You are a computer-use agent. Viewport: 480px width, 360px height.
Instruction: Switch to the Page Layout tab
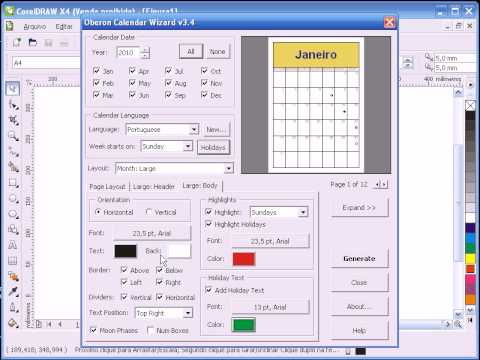pos(108,187)
